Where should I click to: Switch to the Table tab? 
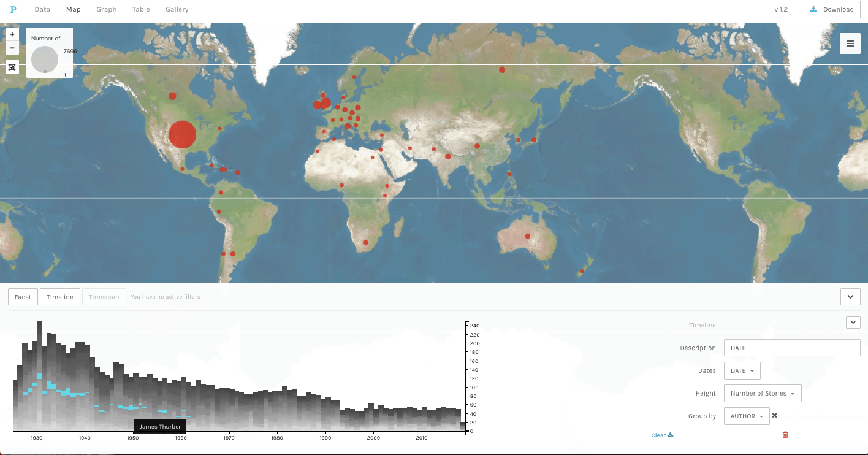point(141,9)
